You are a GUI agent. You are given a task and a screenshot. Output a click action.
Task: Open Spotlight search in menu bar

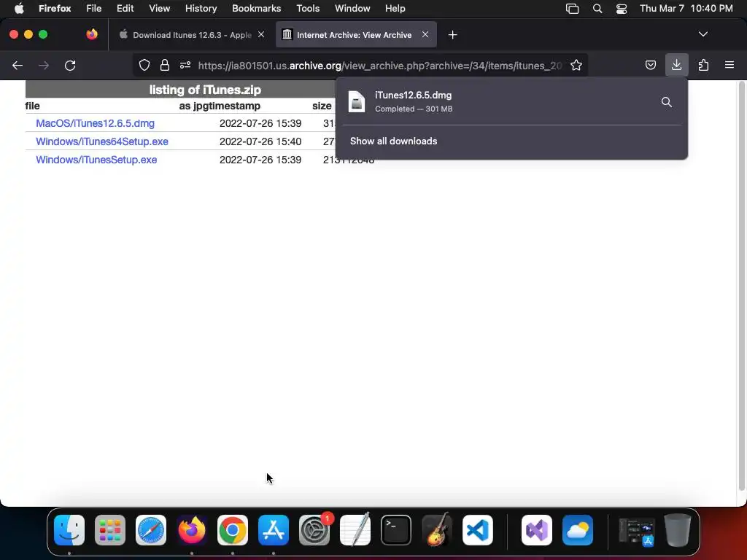(x=597, y=9)
